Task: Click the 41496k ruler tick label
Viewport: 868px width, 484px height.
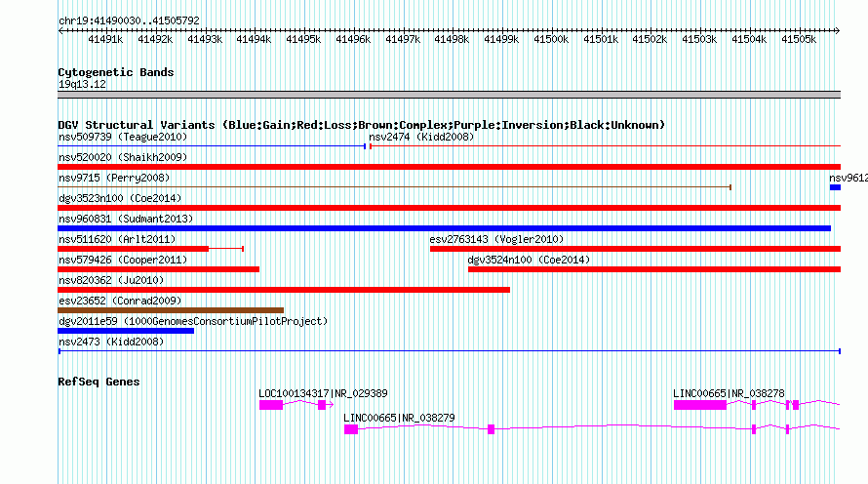Action: (x=353, y=39)
